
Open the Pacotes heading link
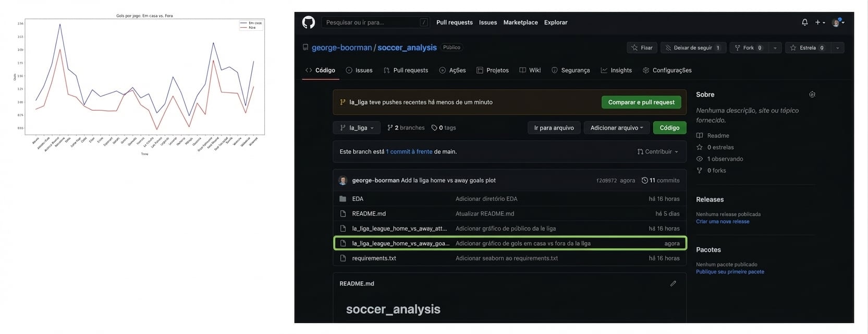708,250
